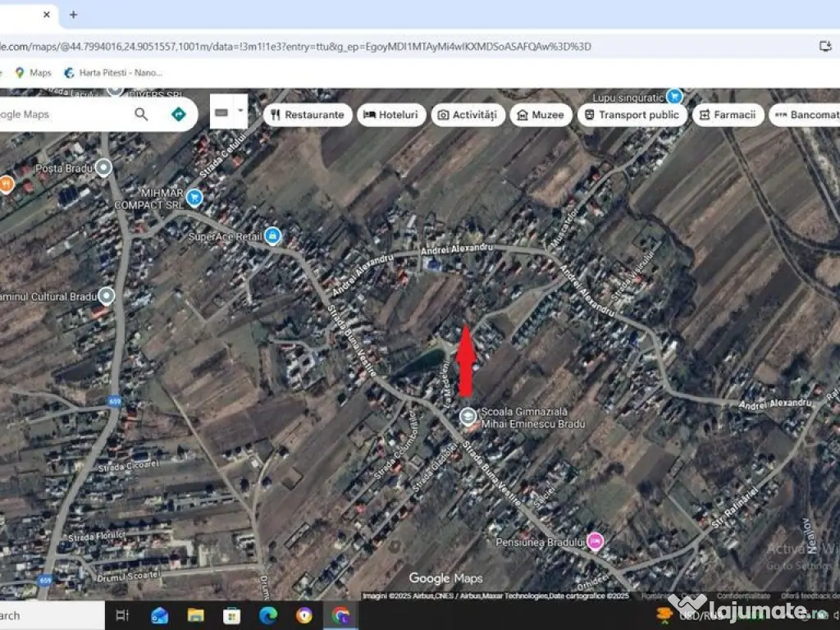Open a new browser tab
This screenshot has width=840, height=630.
tap(73, 15)
